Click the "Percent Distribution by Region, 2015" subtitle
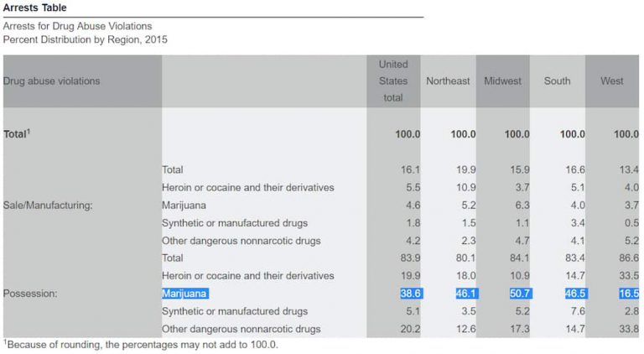 (x=86, y=39)
